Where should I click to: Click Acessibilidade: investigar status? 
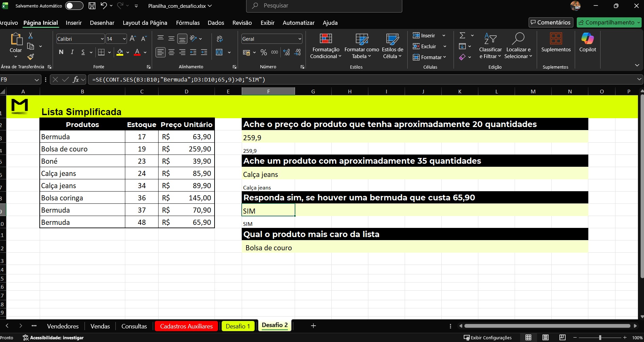(x=53, y=338)
